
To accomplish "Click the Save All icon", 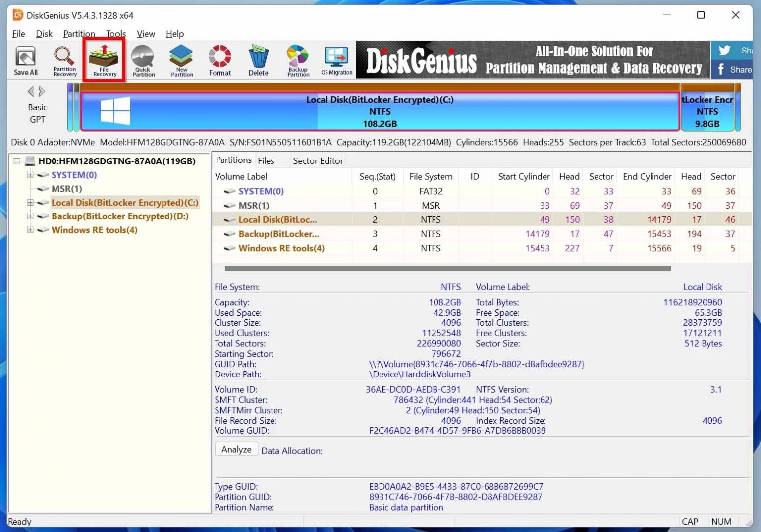I will click(25, 59).
